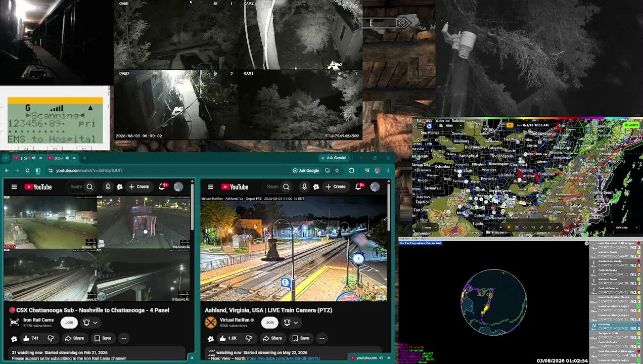The image size is (643, 364).
Task: Click search magnifier in left YouTube pane
Action: (89, 187)
